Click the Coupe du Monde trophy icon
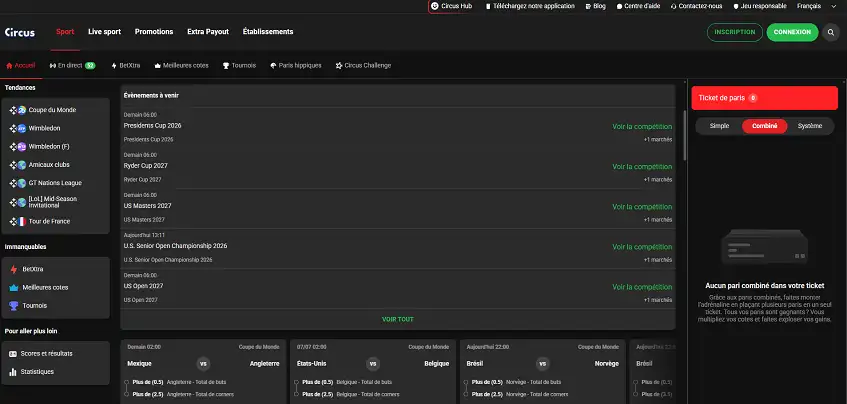This screenshot has width=847, height=404. [x=22, y=110]
